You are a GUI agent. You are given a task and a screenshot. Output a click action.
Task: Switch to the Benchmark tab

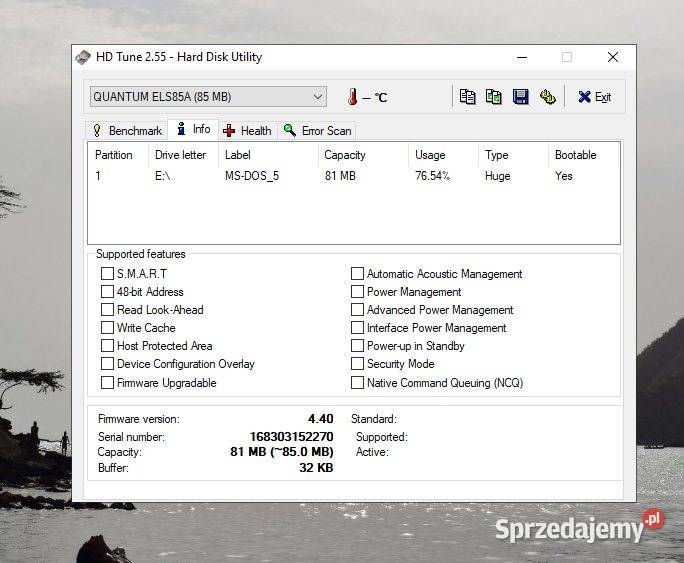[127, 130]
